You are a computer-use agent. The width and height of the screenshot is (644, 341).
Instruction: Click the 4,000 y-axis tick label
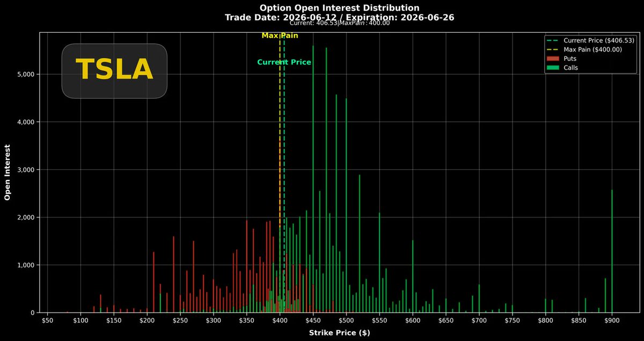(27, 122)
